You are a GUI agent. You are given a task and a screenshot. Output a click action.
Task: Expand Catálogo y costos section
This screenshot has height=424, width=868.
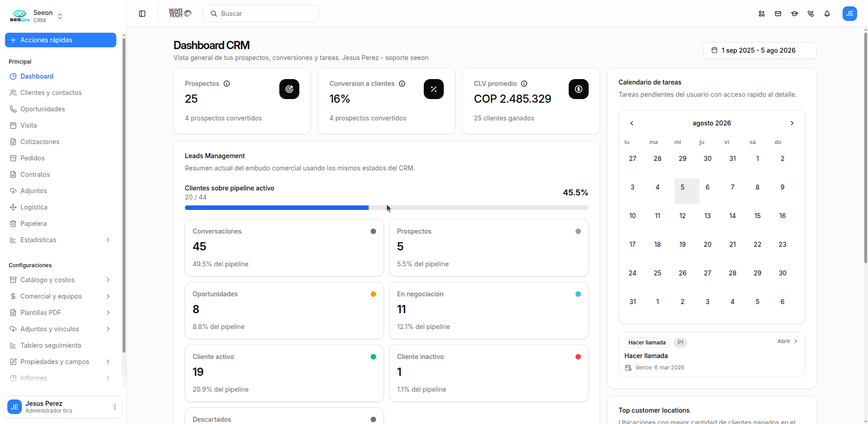108,280
